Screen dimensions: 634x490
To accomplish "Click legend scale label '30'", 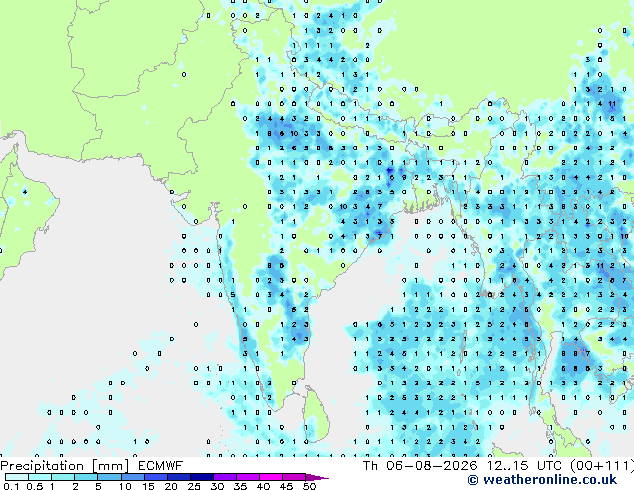I will 217,486.
